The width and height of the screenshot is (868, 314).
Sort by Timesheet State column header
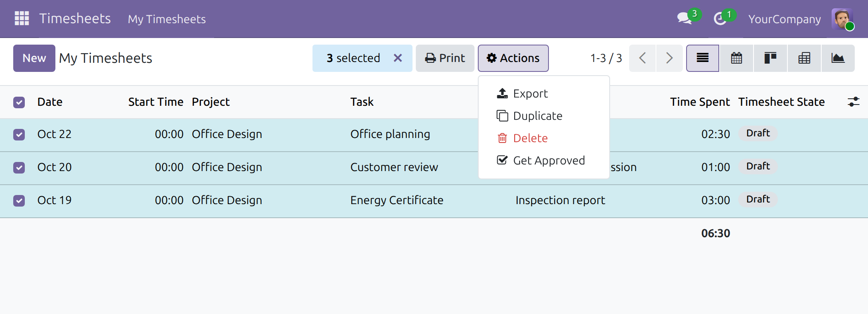pyautogui.click(x=782, y=102)
